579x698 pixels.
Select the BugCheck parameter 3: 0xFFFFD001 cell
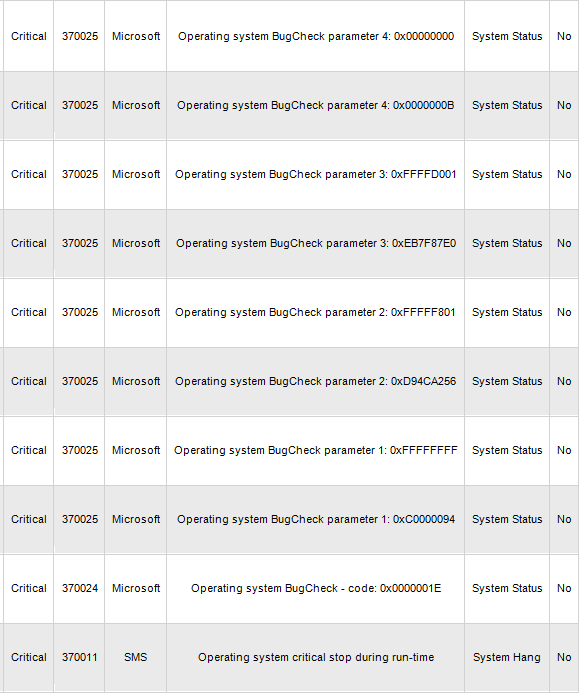[316, 174]
